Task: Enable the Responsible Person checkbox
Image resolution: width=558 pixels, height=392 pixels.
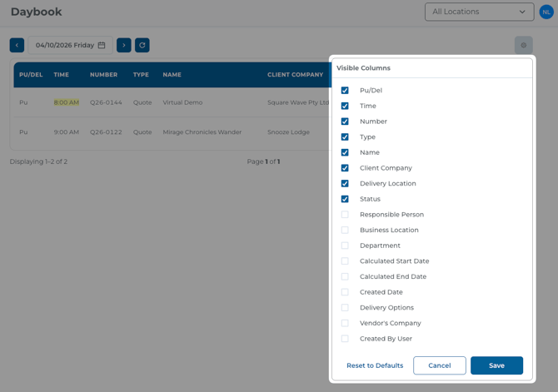Action: tap(345, 215)
